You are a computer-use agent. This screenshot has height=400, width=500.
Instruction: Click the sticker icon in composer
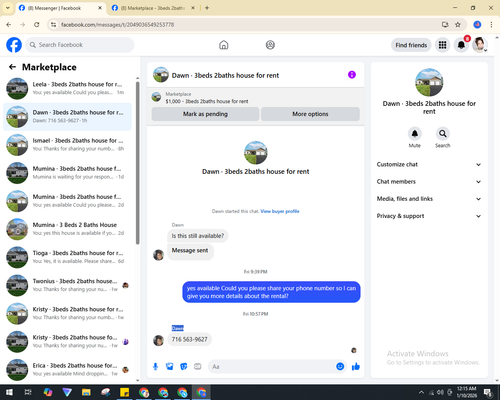(x=183, y=367)
